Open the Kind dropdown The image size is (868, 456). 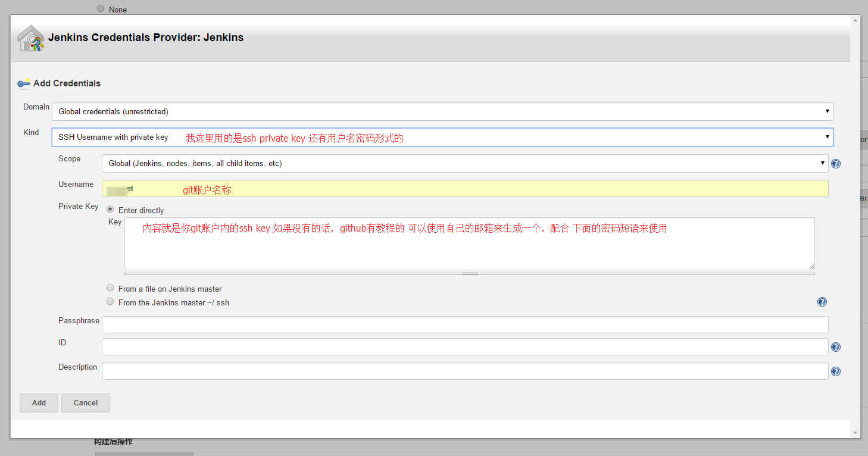coord(442,137)
